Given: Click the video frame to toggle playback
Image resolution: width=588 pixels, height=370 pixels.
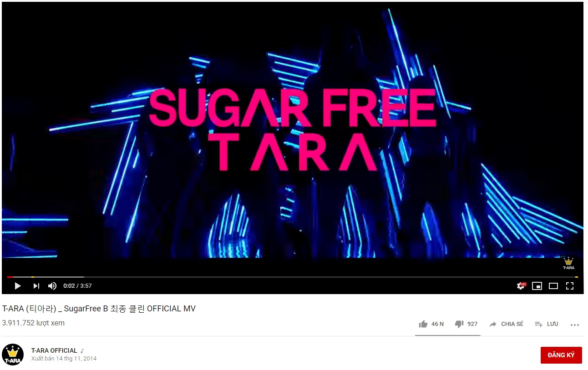Looking at the screenshot, I should pos(292,136).
